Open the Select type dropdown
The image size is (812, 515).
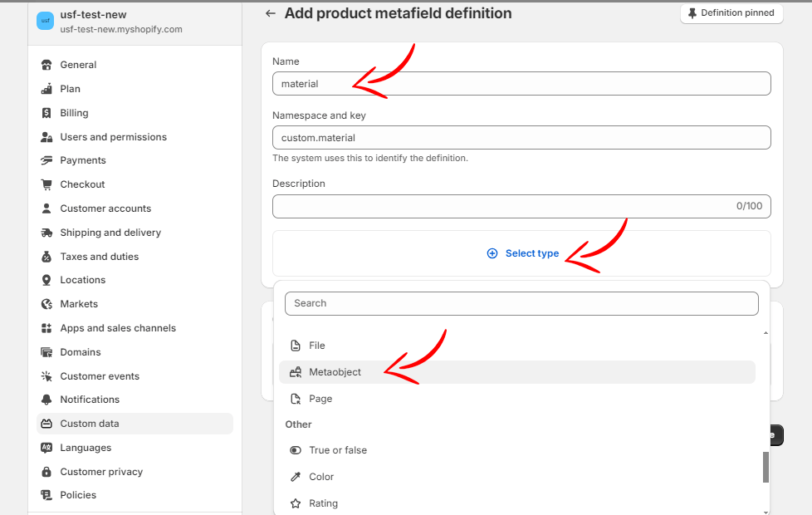pos(522,253)
